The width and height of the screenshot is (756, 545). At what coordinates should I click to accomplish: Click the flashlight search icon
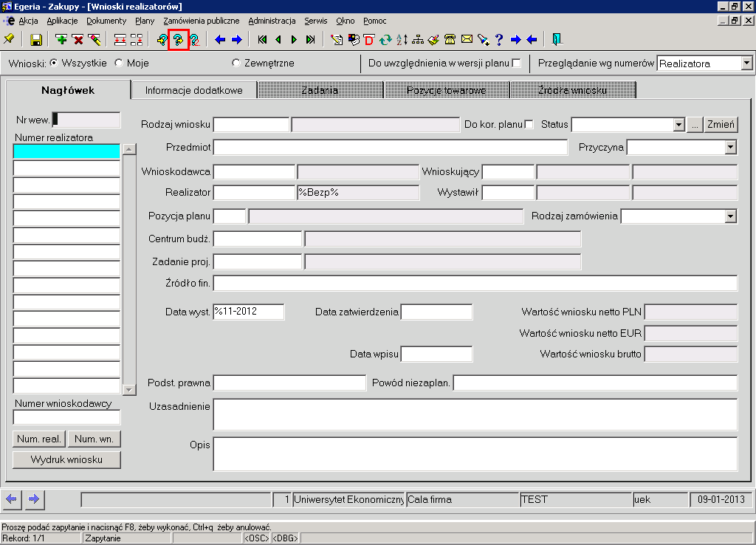[x=483, y=40]
